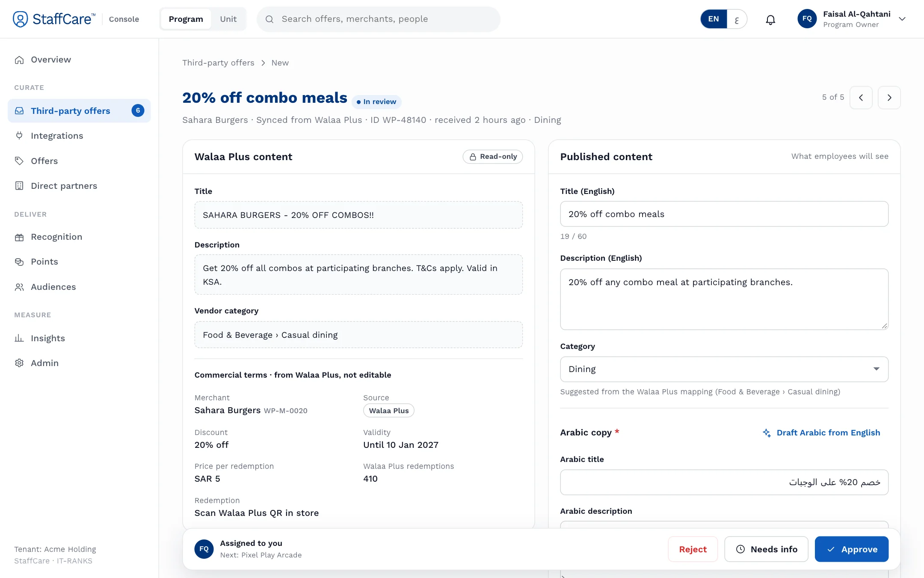Click the Audiences people icon
The image size is (924, 578).
[x=19, y=287]
